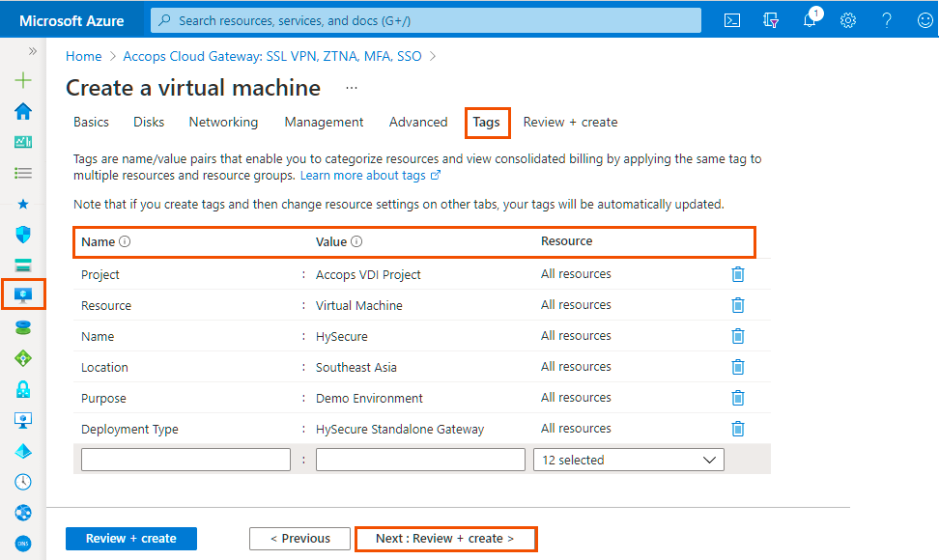Click the 'Deployment Type' tag name
The image size is (939, 560).
[x=130, y=430]
